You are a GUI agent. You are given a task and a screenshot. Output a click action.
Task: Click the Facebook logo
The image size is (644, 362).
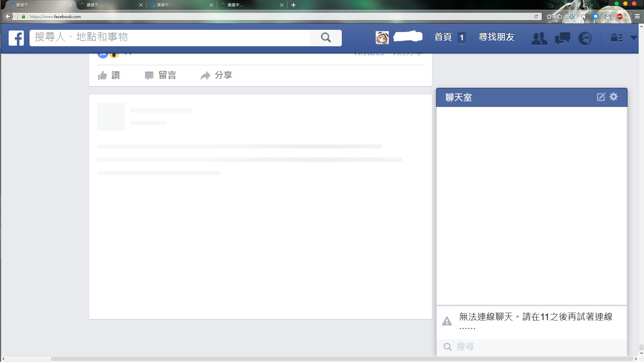[x=16, y=38]
